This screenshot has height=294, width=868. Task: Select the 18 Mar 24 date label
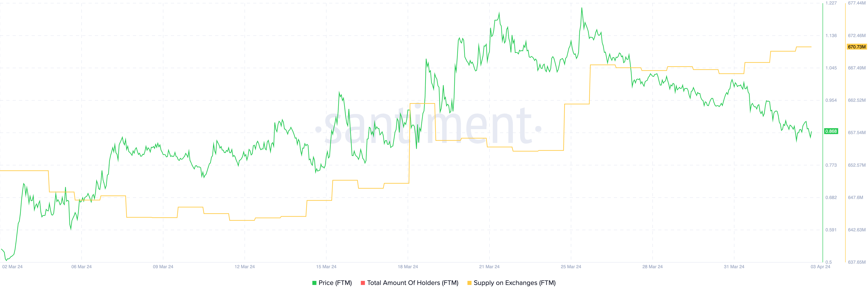coord(408,267)
